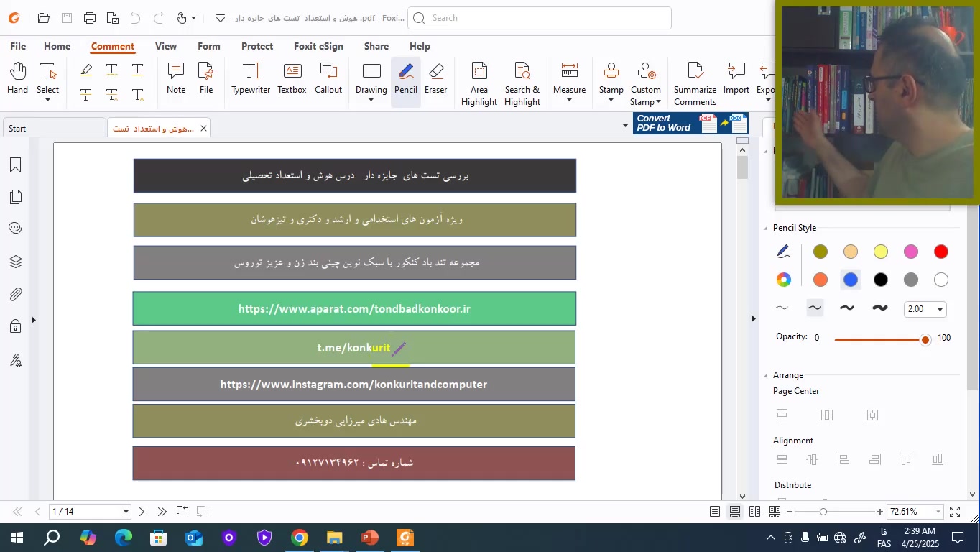Click the Open file folder icon

[x=43, y=18]
